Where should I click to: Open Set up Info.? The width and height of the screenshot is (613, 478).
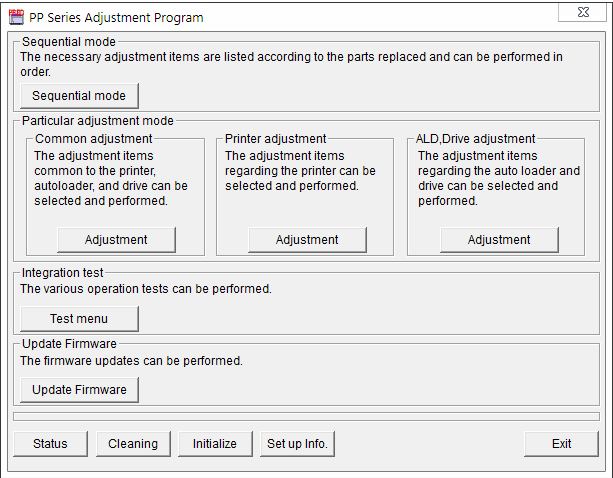296,444
